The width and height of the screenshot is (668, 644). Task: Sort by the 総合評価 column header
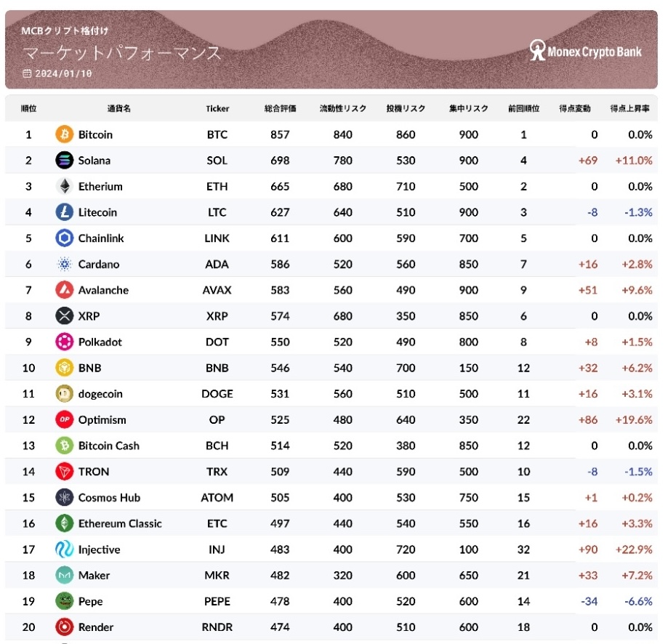pyautogui.click(x=280, y=108)
